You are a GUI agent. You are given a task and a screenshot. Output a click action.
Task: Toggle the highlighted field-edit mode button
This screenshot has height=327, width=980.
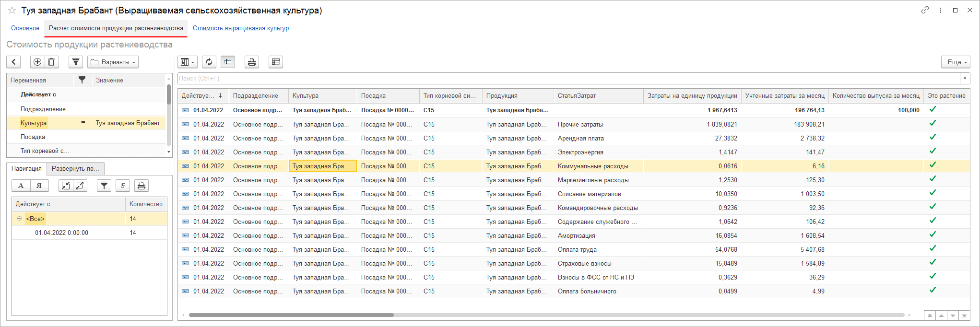[227, 62]
